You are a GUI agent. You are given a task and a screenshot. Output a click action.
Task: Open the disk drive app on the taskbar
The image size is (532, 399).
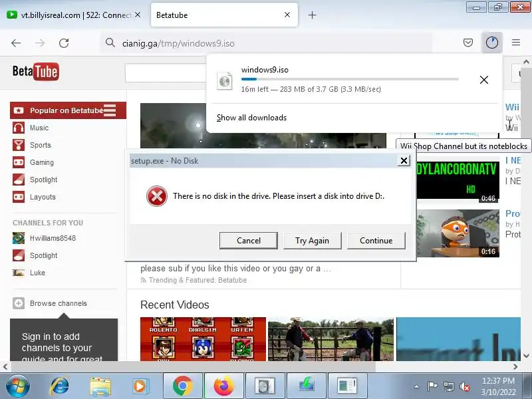point(265,386)
